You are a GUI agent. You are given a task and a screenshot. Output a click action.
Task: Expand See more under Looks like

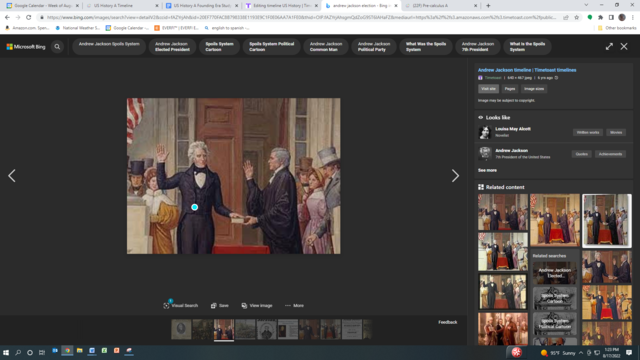(487, 170)
